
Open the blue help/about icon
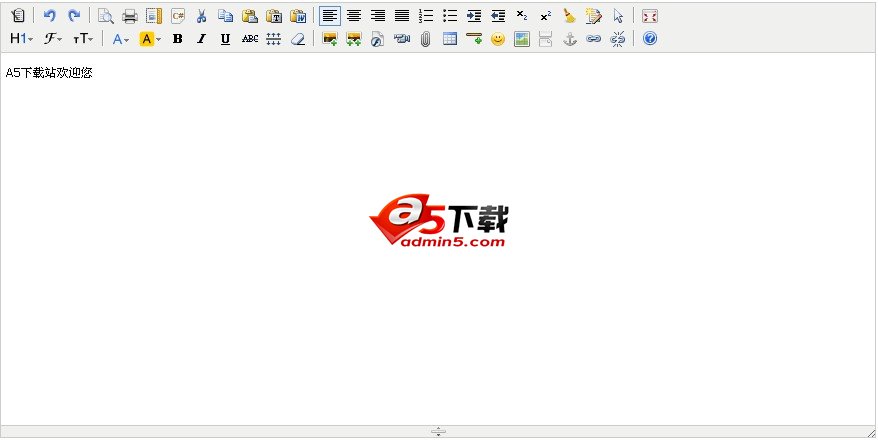[x=650, y=39]
